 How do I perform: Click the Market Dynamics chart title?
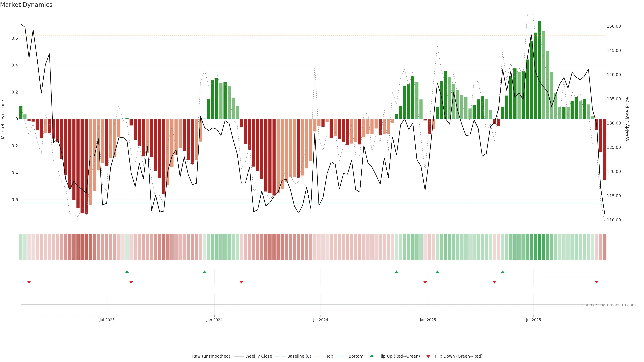[26, 5]
